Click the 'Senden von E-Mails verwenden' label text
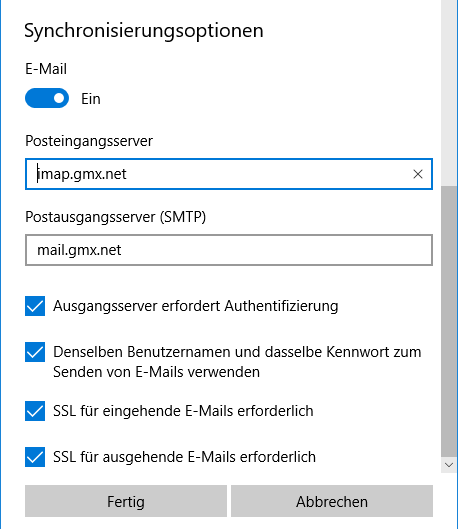Image resolution: width=458 pixels, height=529 pixels. coord(156,372)
